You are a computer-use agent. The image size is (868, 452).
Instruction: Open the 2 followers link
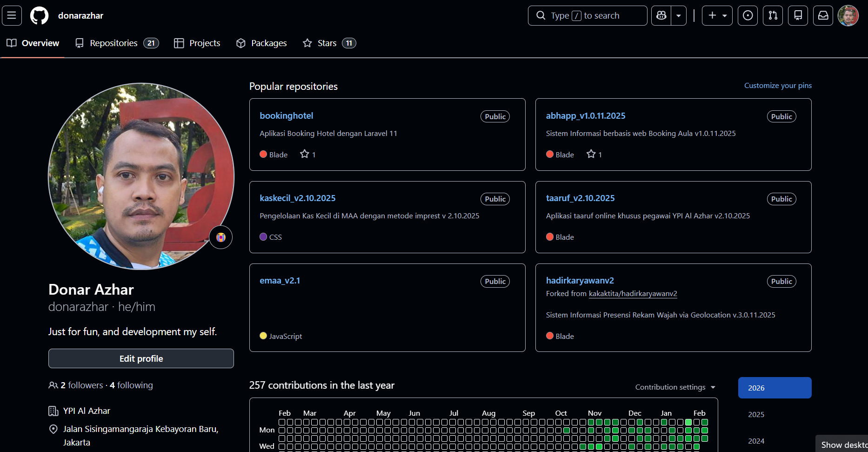[82, 385]
